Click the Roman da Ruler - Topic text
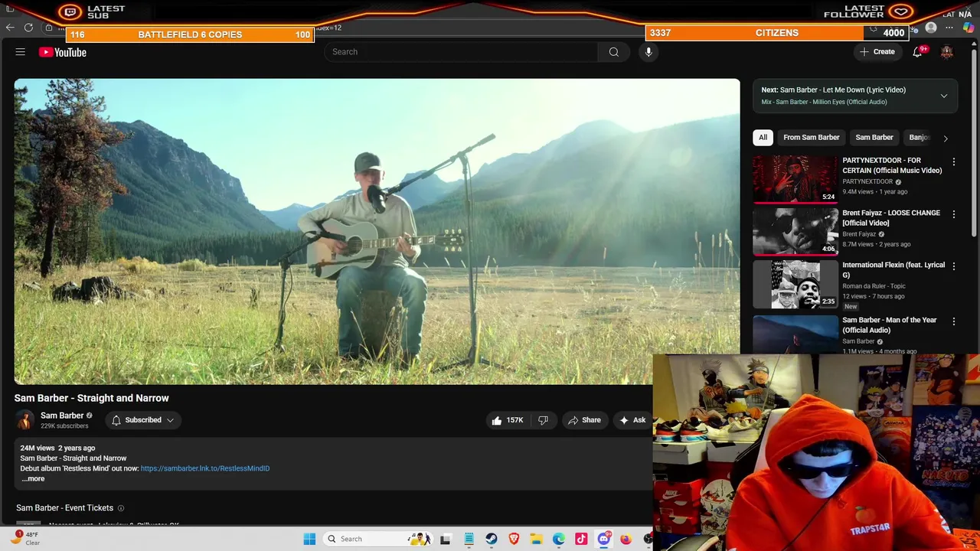The image size is (980, 551). (x=874, y=286)
